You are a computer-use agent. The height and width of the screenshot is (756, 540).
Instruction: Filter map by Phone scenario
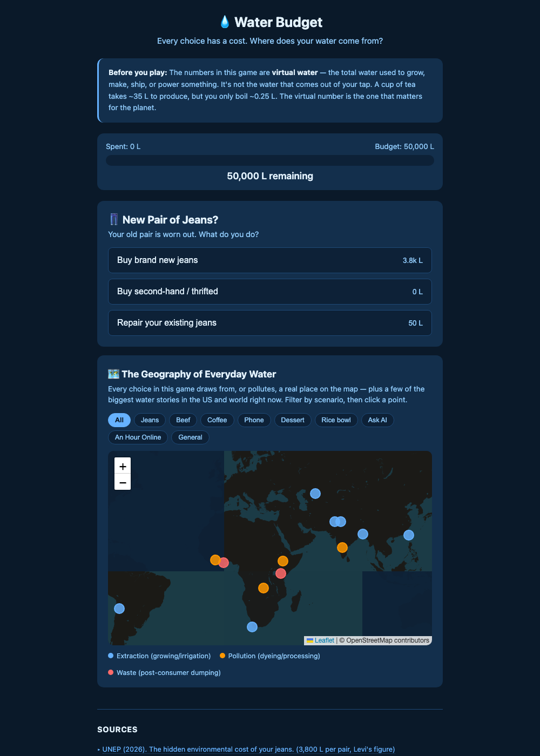(x=254, y=420)
